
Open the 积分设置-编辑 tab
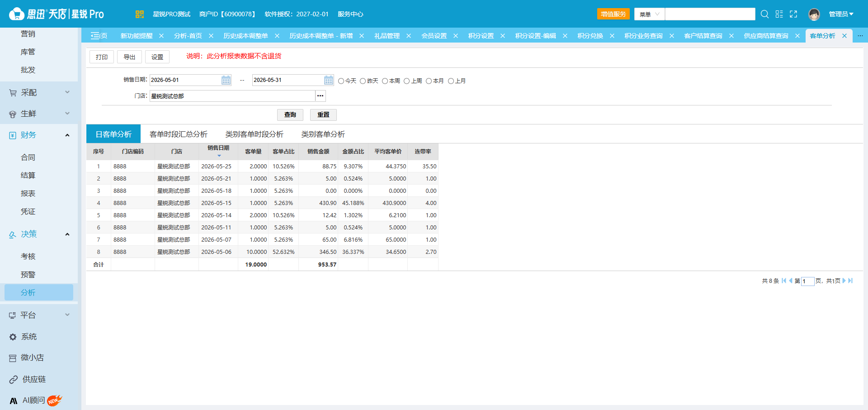(535, 36)
